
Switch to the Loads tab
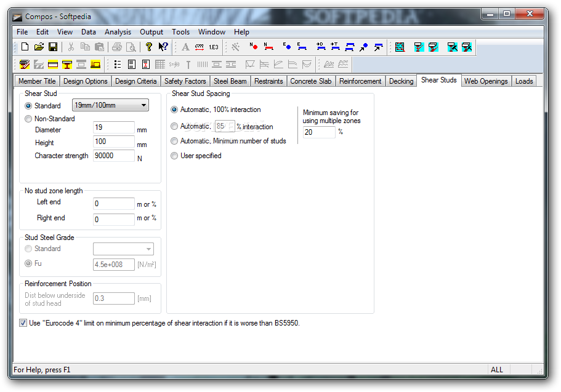tap(524, 81)
